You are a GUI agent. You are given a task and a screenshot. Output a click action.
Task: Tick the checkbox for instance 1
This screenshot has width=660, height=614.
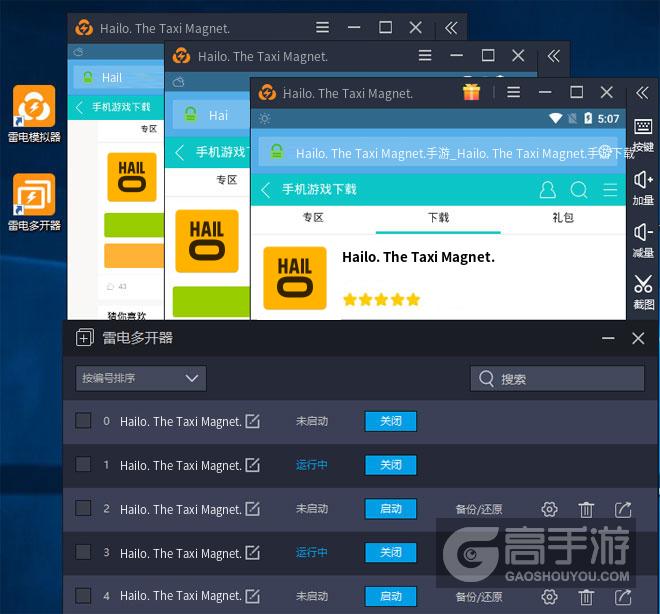click(83, 464)
